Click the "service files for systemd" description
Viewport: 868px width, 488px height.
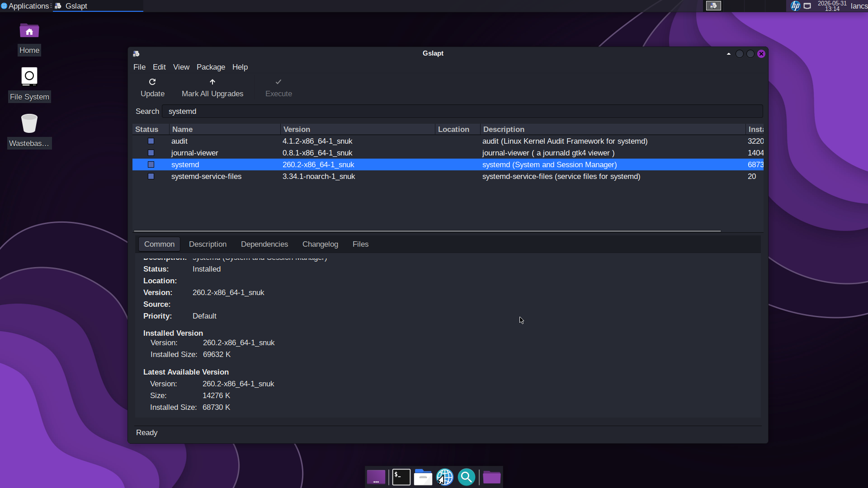pyautogui.click(x=561, y=176)
